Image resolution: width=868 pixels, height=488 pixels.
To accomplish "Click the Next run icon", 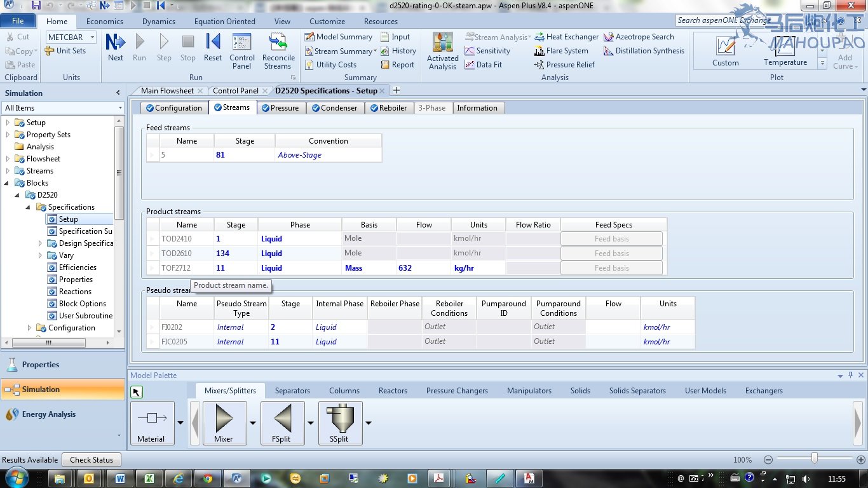I will coord(116,47).
